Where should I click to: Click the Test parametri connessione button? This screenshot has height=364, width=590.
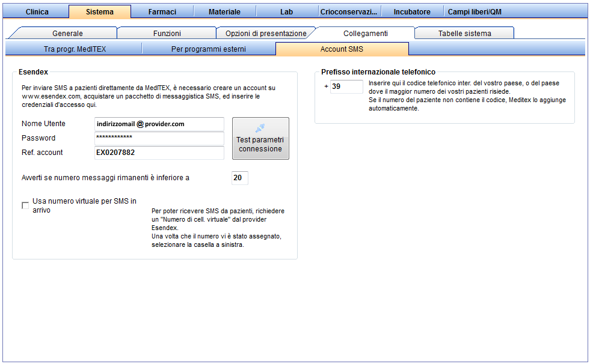[x=260, y=138]
